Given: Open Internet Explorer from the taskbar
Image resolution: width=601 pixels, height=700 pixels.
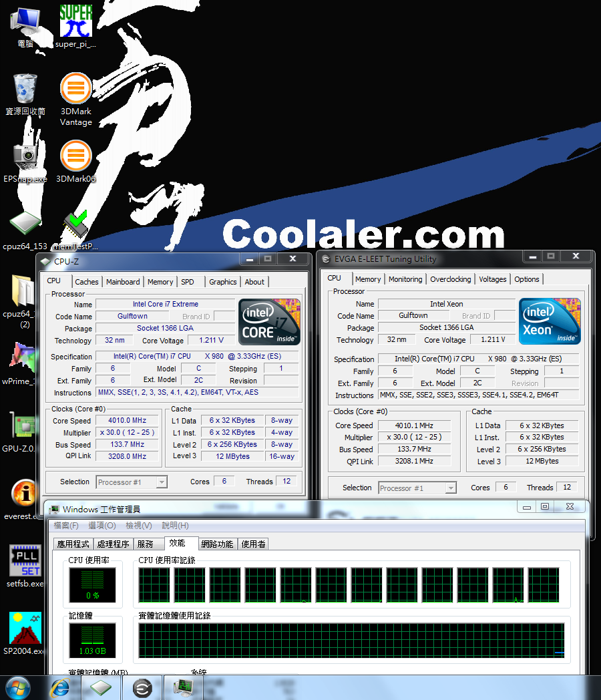Looking at the screenshot, I should (x=60, y=688).
